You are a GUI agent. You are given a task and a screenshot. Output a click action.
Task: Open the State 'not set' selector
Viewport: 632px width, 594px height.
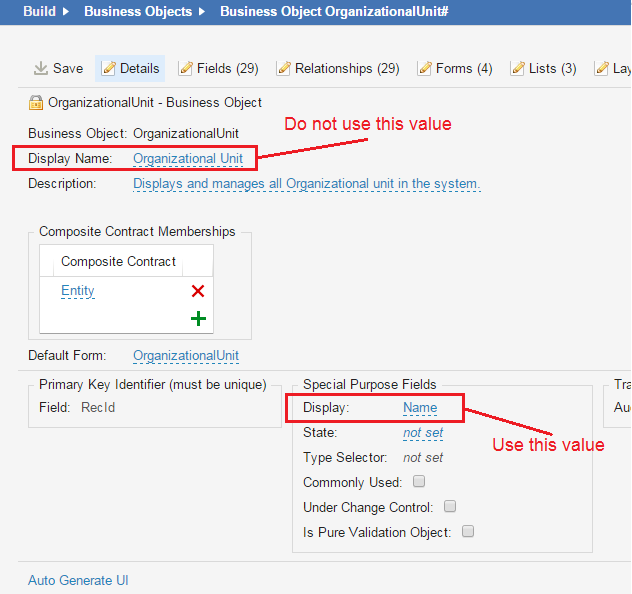coord(423,433)
